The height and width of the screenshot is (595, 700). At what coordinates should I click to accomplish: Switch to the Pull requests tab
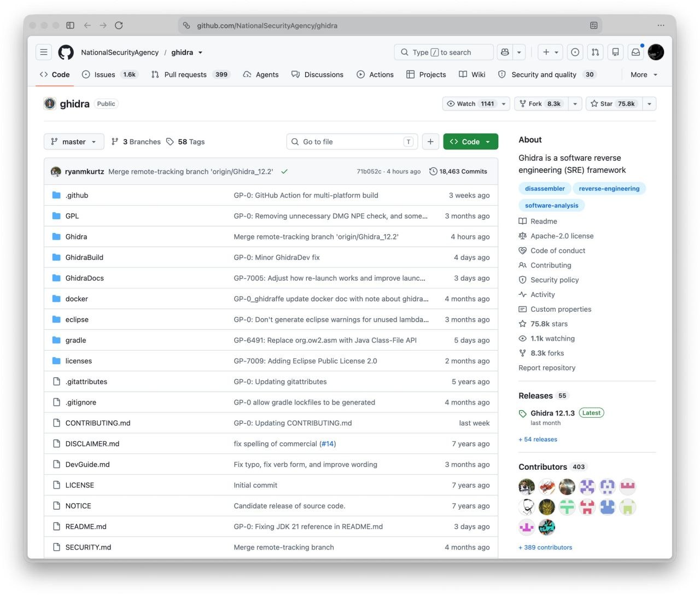(190, 75)
